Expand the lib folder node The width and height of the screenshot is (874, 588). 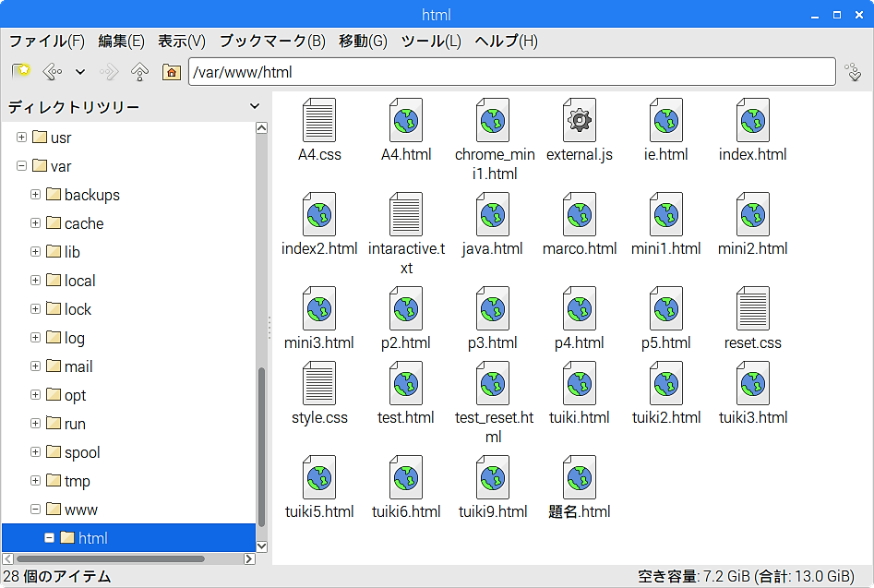pos(35,252)
